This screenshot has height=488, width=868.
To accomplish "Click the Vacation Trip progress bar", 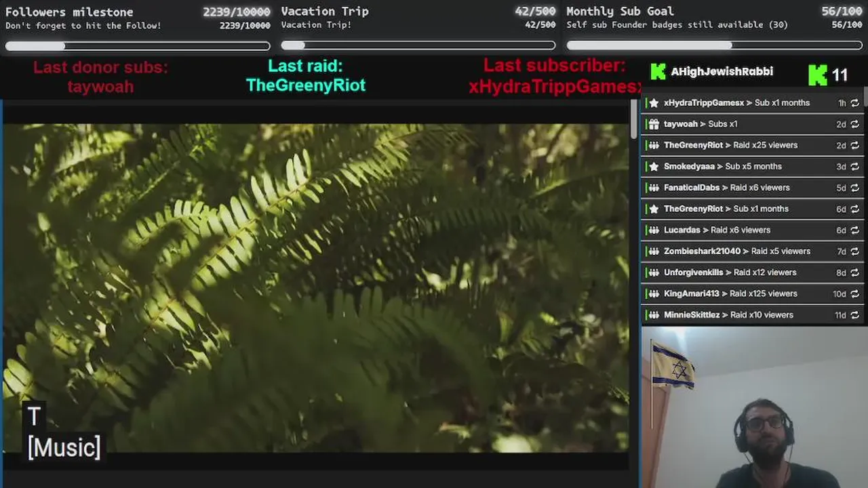I will pyautogui.click(x=418, y=46).
